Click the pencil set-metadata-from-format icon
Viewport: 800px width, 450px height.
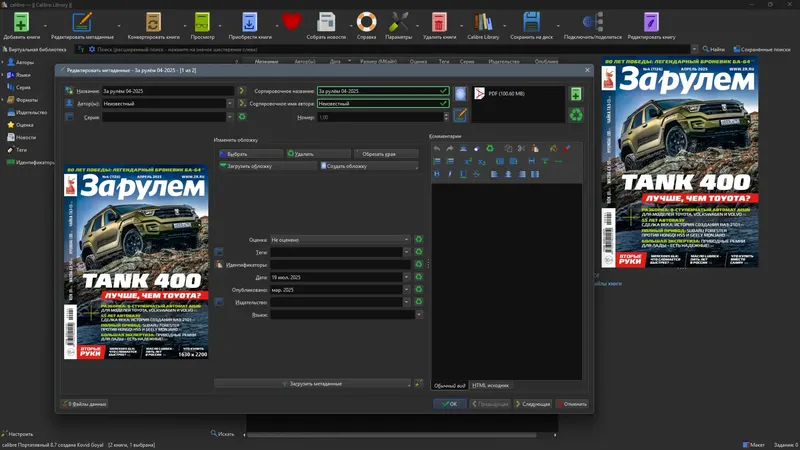(x=460, y=115)
